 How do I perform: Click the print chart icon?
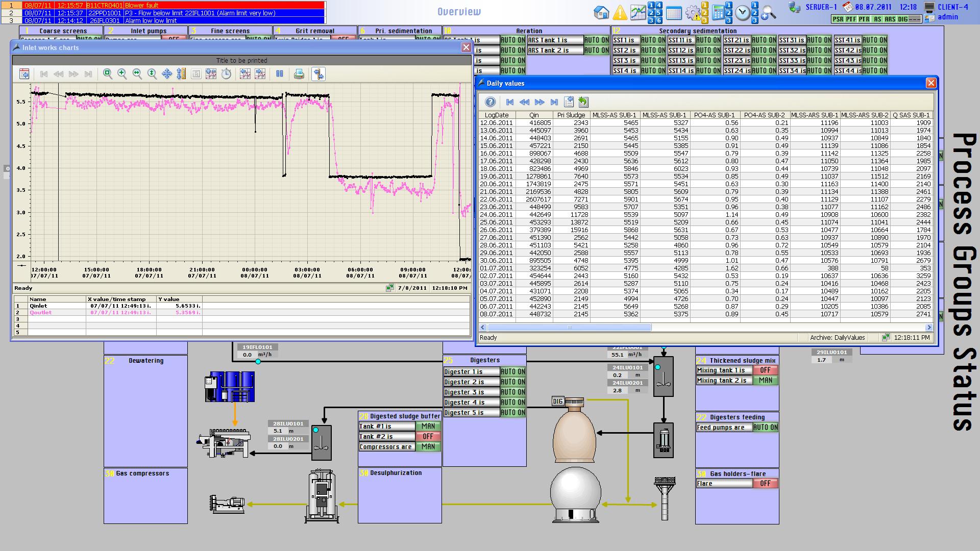[x=299, y=74]
